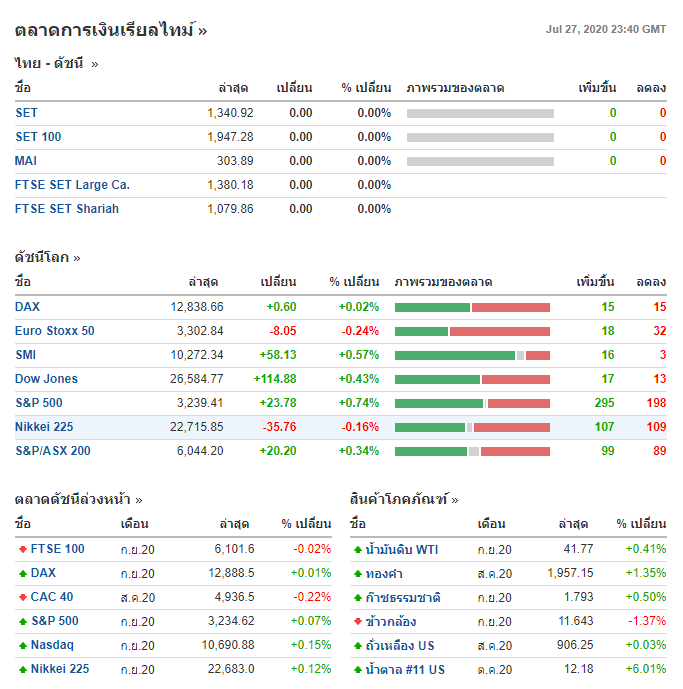Click the green up arrow beside น้ำตาล #11 US
Image resolution: width=683 pixels, height=689 pixels.
(357, 669)
